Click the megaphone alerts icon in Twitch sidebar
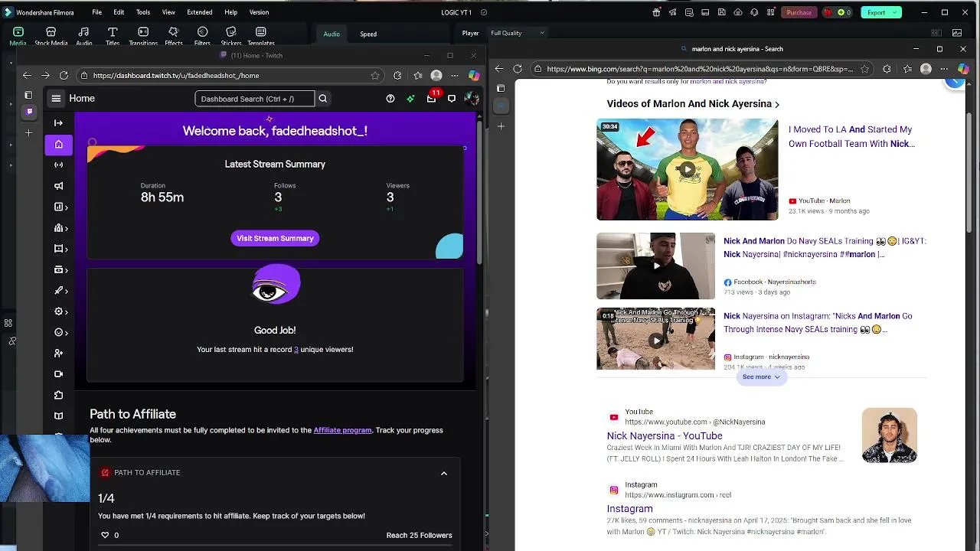 click(x=58, y=186)
